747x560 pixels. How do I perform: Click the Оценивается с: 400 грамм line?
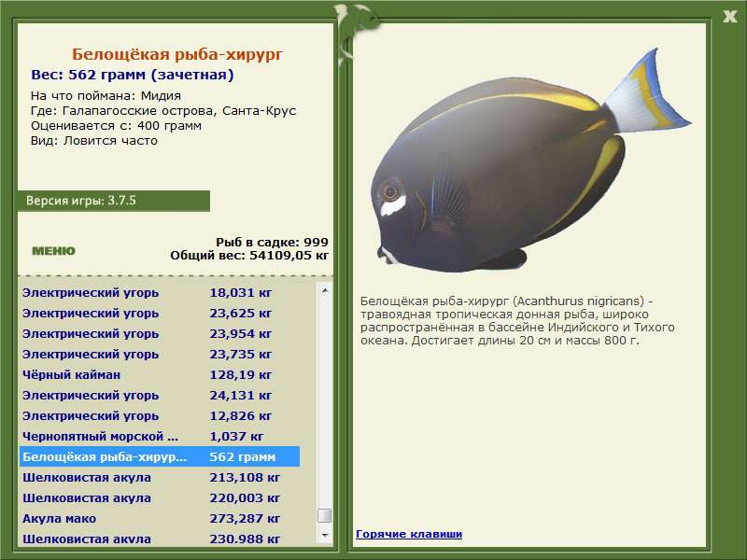pos(116,126)
